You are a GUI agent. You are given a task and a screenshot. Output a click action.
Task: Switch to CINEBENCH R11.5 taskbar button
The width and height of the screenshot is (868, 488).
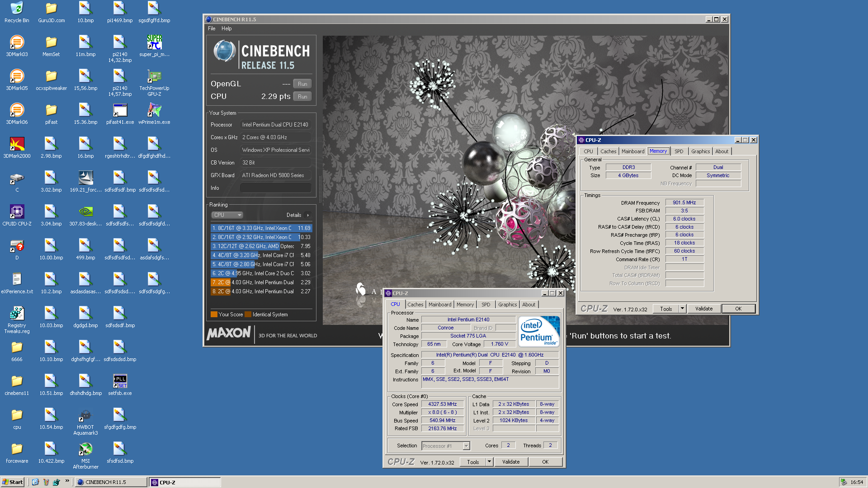tap(111, 482)
